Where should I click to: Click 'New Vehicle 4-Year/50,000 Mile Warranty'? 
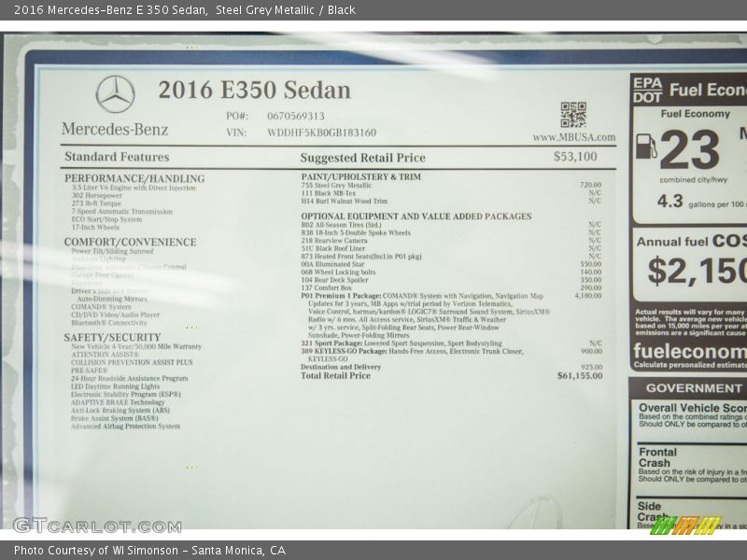[x=136, y=346]
